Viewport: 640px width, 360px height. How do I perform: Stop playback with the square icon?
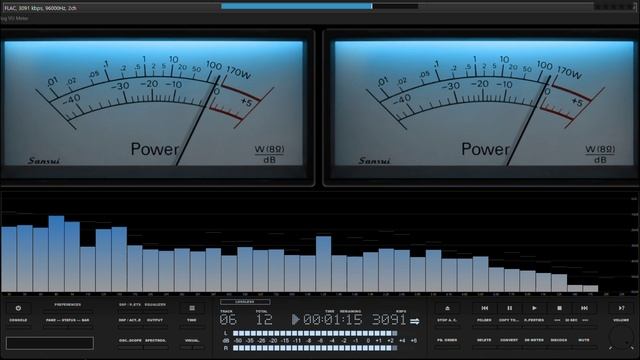click(x=560, y=308)
